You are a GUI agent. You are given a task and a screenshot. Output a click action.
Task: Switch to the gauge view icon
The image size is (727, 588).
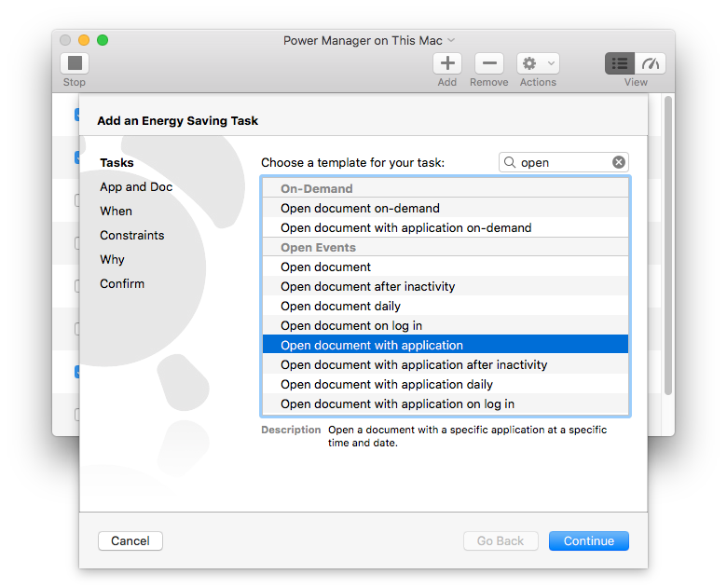click(x=650, y=63)
